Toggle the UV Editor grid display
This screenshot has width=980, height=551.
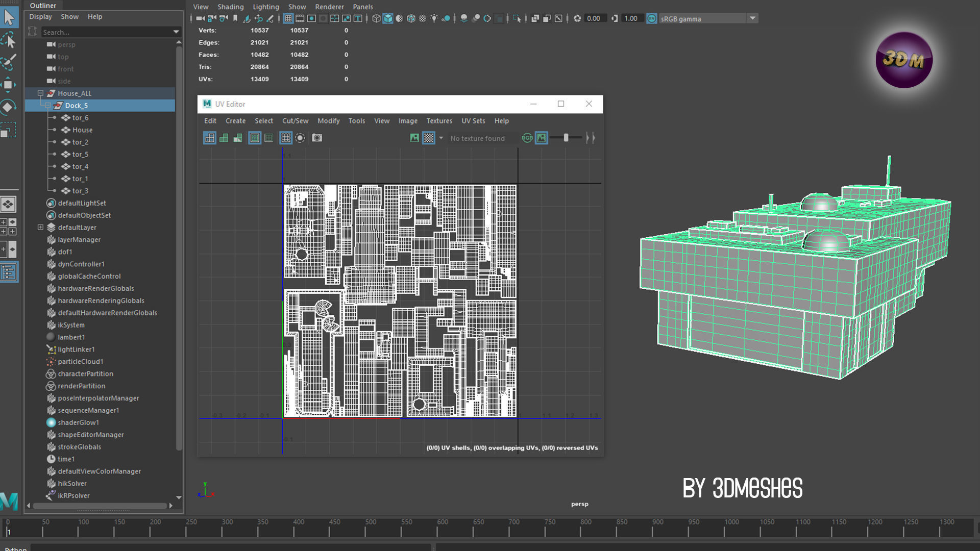(x=286, y=138)
